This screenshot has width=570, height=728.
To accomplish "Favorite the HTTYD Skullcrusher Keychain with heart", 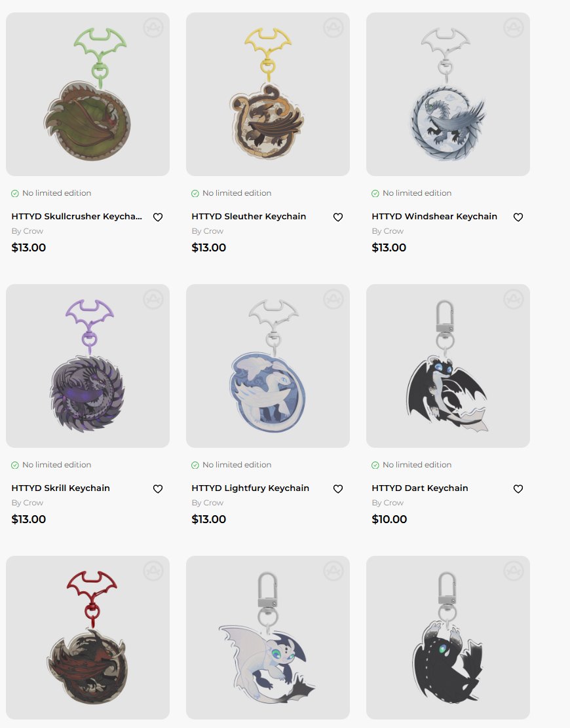I will click(x=158, y=217).
